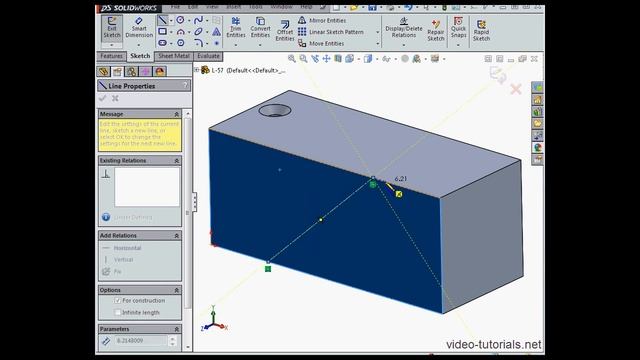Open the Move Entities dropdown arrow
This screenshot has width=640, height=360.
[x=378, y=43]
